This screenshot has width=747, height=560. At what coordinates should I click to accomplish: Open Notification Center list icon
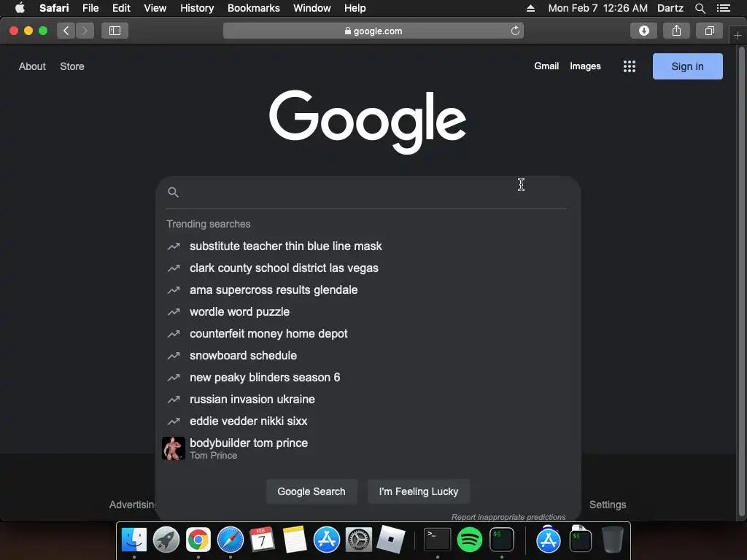tap(724, 8)
